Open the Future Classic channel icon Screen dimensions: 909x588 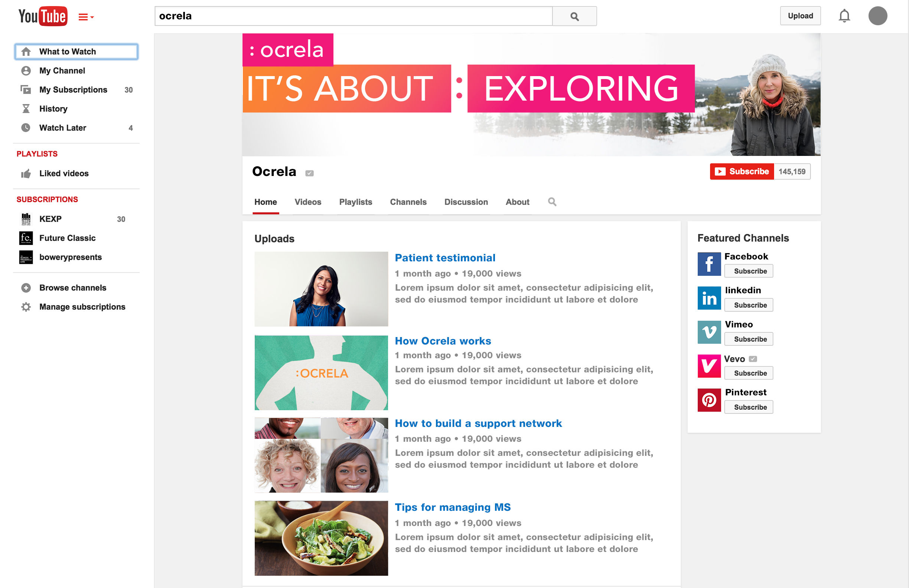click(26, 238)
